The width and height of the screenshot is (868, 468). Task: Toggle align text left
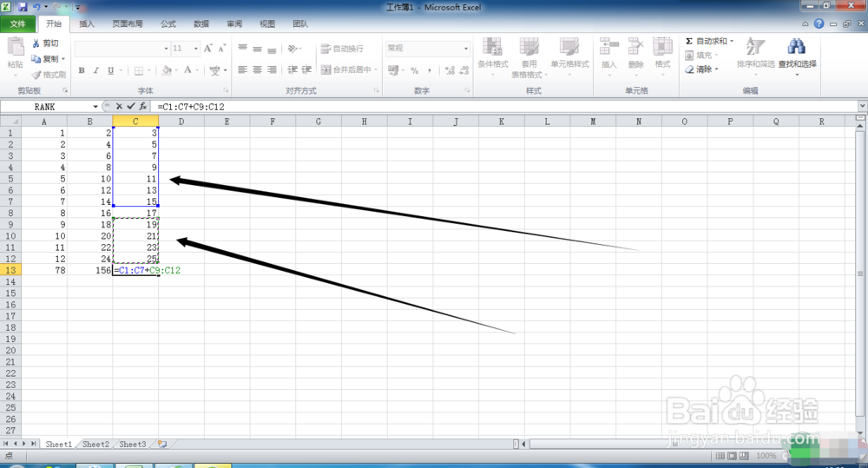(242, 69)
